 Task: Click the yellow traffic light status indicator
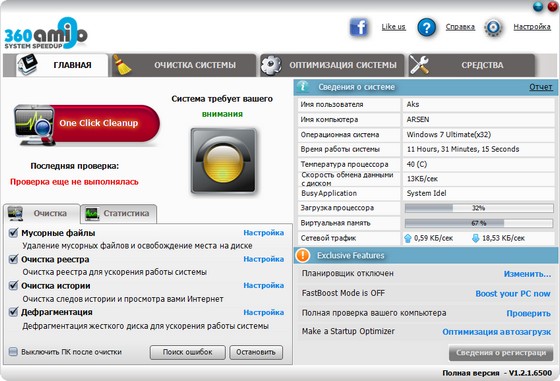[x=224, y=161]
